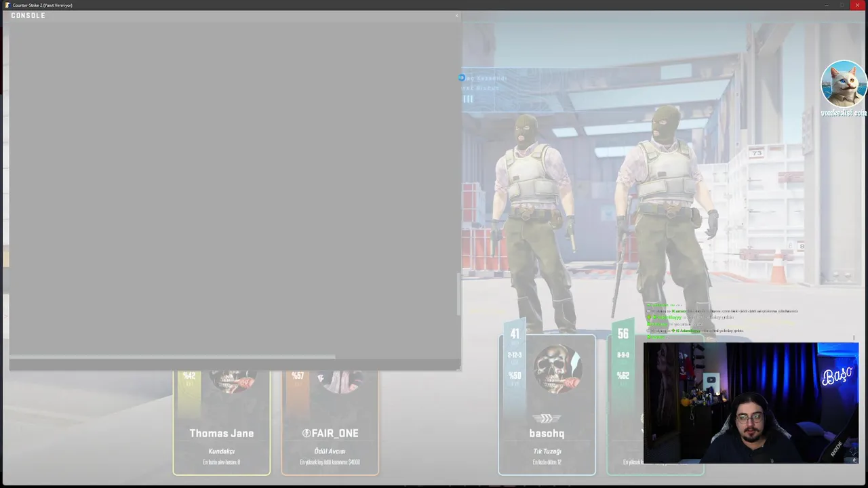
Task: Click the Ödül Avcısı accolade title
Action: click(x=330, y=451)
